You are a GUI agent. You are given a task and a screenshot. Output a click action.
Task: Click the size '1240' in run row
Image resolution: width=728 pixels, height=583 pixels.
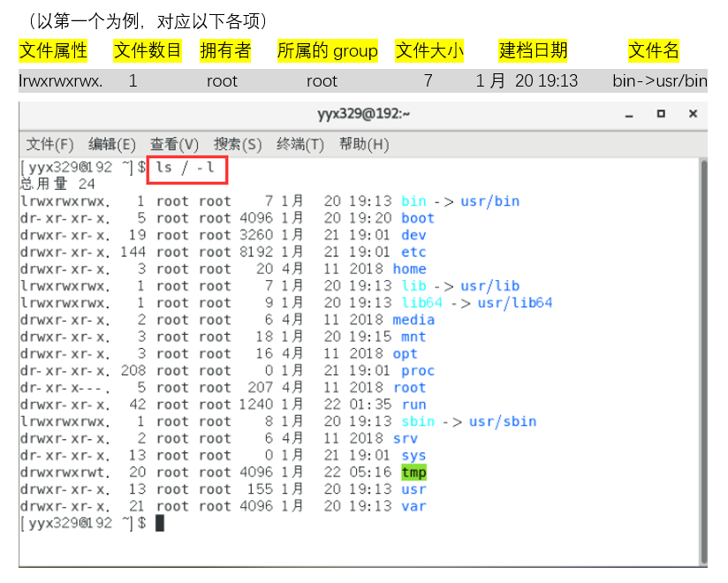(x=256, y=405)
